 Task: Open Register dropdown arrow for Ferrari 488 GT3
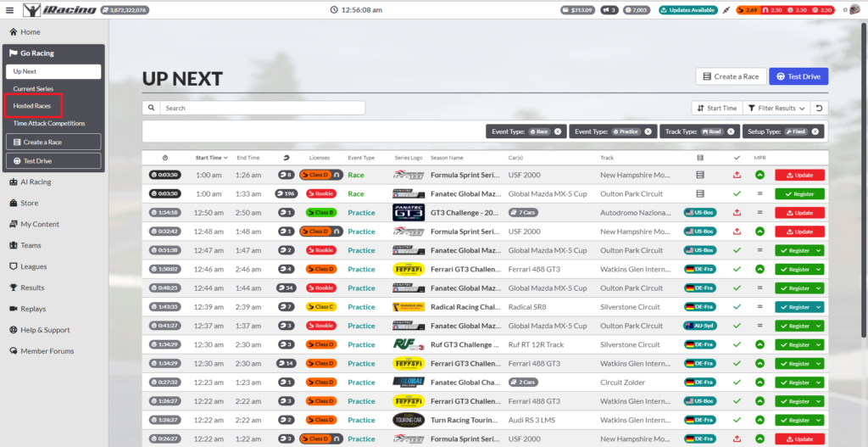[818, 269]
